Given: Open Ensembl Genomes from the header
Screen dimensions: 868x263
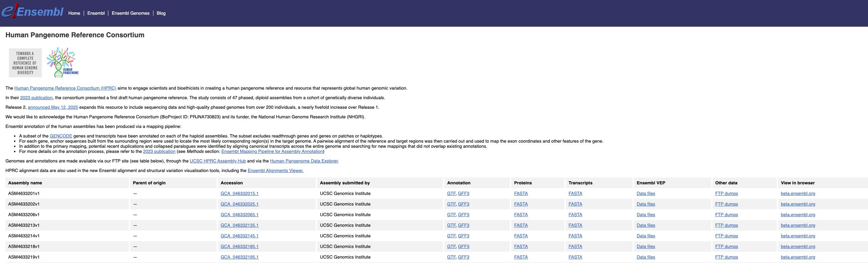Looking at the screenshot, I should point(131,13).
